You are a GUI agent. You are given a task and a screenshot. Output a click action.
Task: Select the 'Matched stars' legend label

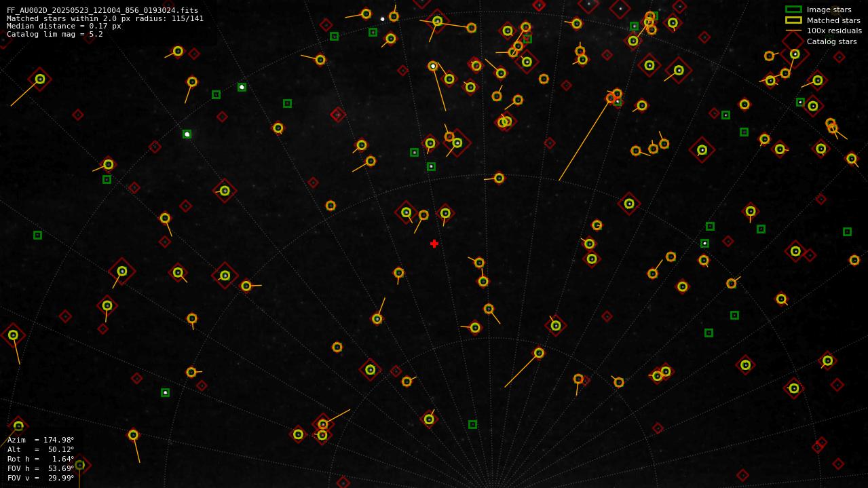[x=833, y=20]
